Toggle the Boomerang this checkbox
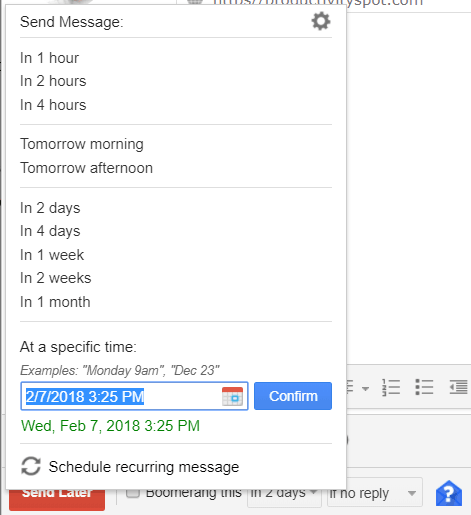The width and height of the screenshot is (471, 515). click(133, 493)
